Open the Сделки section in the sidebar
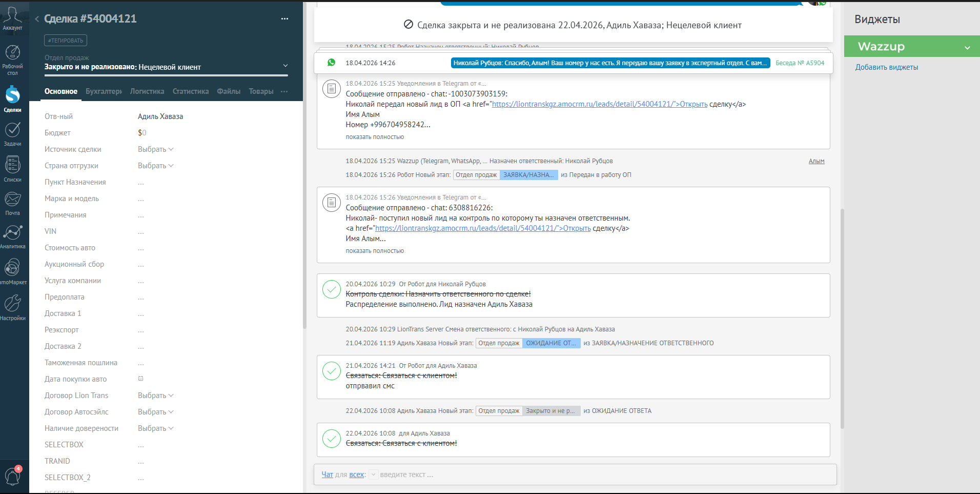The image size is (980, 494). [12, 99]
